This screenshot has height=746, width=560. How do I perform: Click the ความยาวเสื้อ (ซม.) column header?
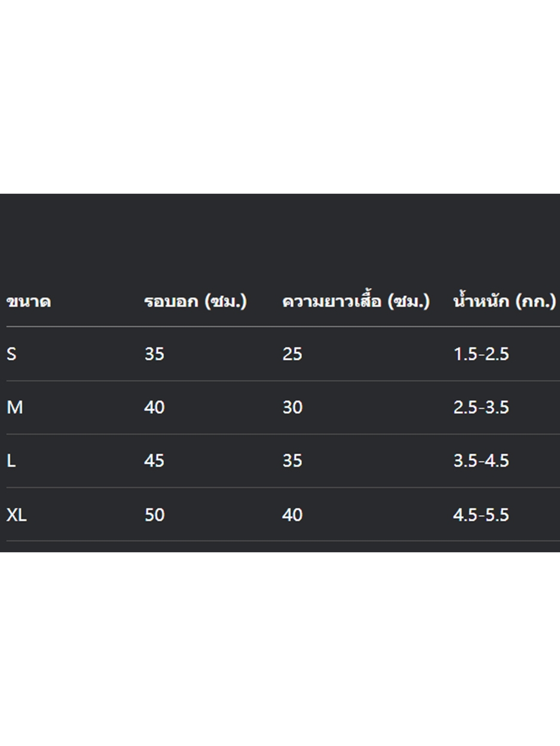[356, 301]
